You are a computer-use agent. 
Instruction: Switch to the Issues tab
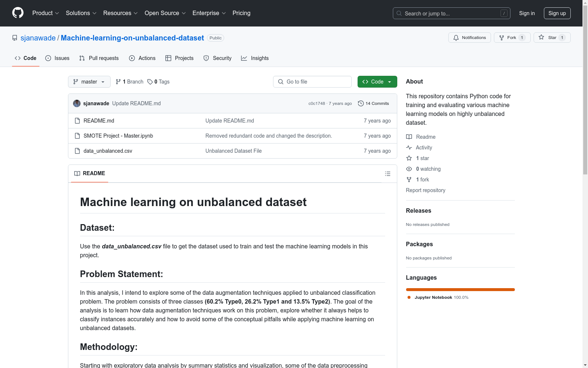tap(57, 58)
